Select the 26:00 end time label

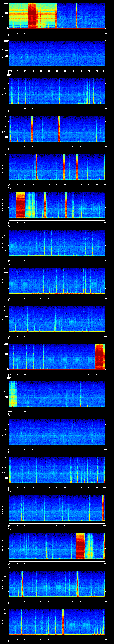tap(105, 147)
